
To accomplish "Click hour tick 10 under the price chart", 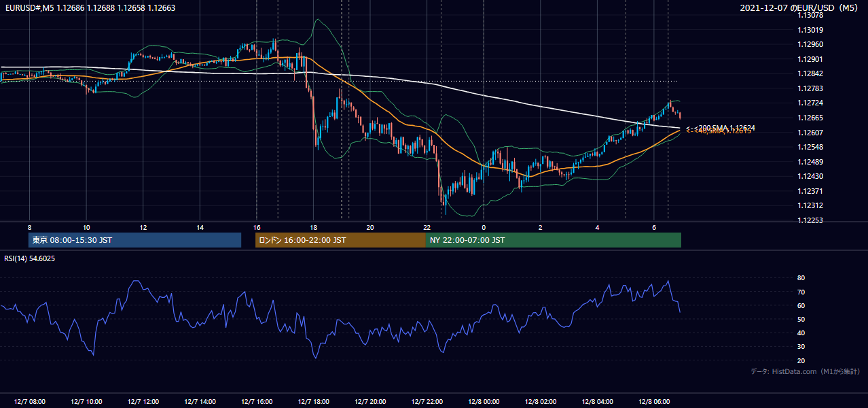I will point(86,227).
